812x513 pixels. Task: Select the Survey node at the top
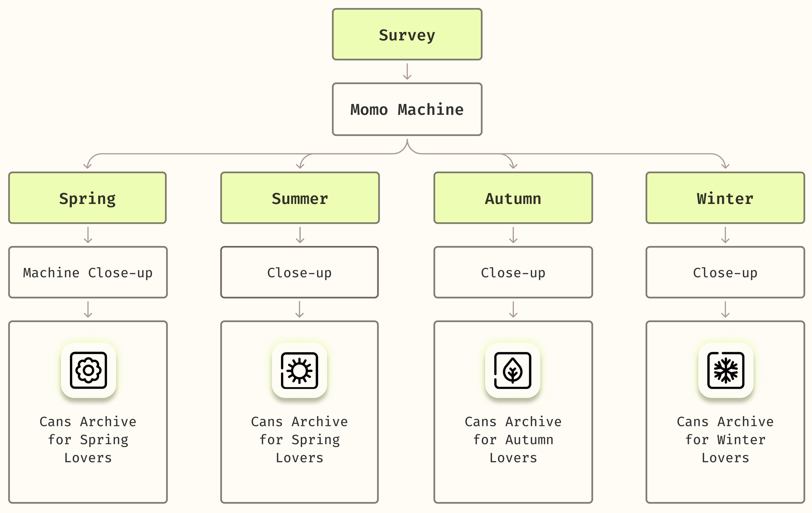pyautogui.click(x=407, y=35)
